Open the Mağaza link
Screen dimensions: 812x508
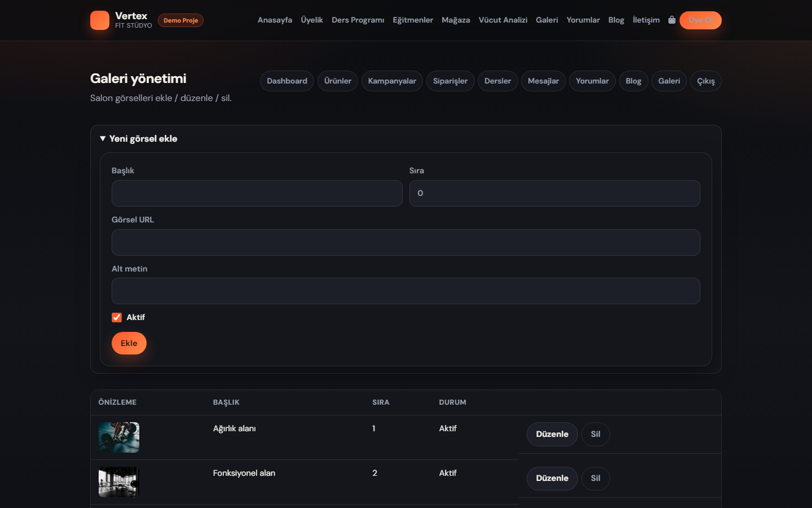[456, 20]
